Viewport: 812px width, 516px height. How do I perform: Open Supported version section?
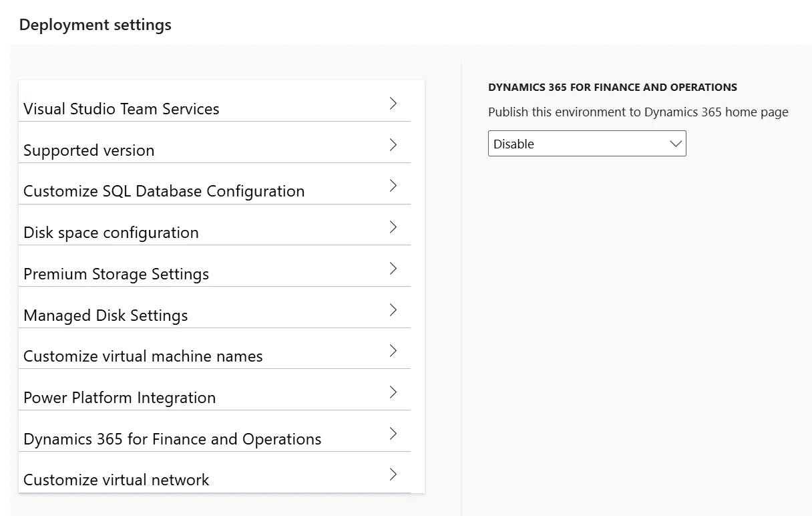214,143
